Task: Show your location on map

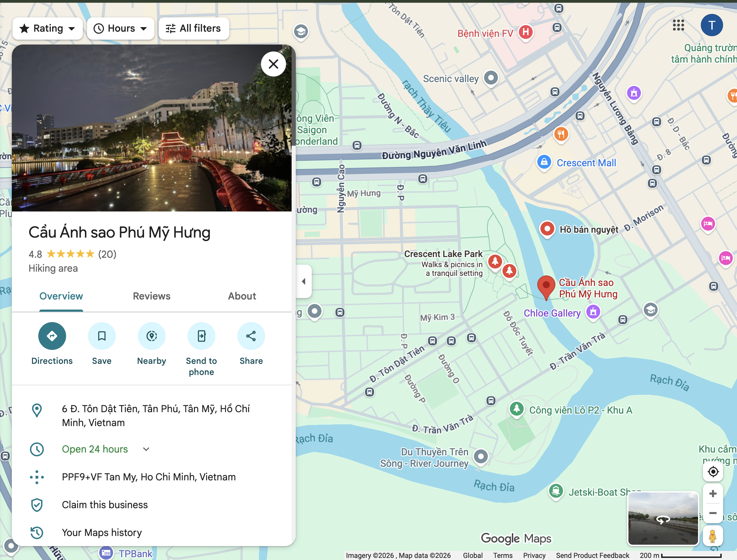Action: coord(713,472)
